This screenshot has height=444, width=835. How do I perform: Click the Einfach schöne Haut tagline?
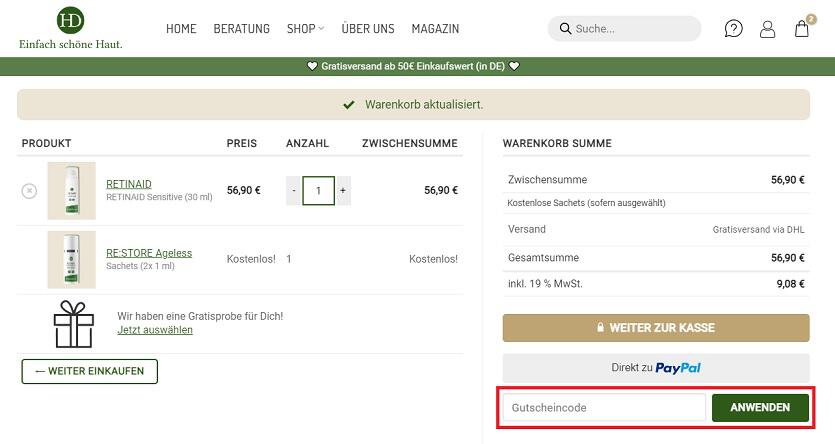(x=71, y=44)
